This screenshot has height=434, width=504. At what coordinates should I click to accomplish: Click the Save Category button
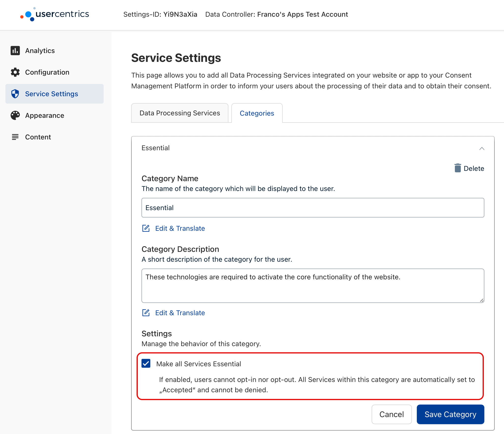450,414
